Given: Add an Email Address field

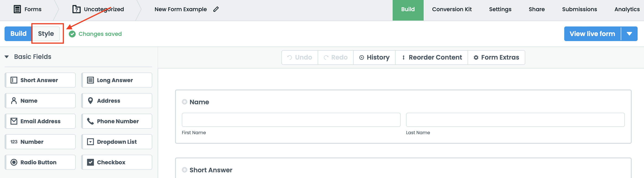Looking at the screenshot, I should click(x=40, y=121).
